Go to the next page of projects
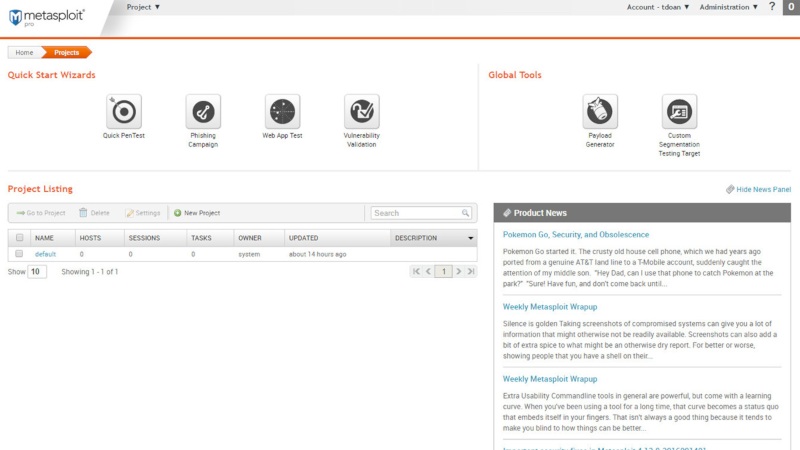Viewport: 800px width, 450px height. tap(459, 271)
